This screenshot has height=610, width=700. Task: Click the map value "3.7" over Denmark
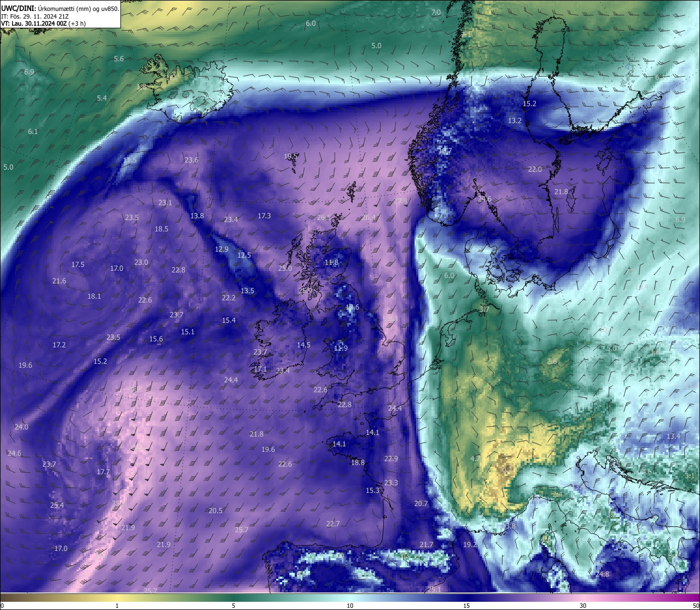485,309
